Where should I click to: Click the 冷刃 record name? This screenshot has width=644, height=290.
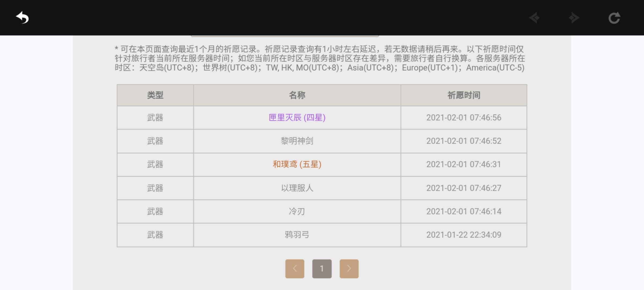click(297, 211)
